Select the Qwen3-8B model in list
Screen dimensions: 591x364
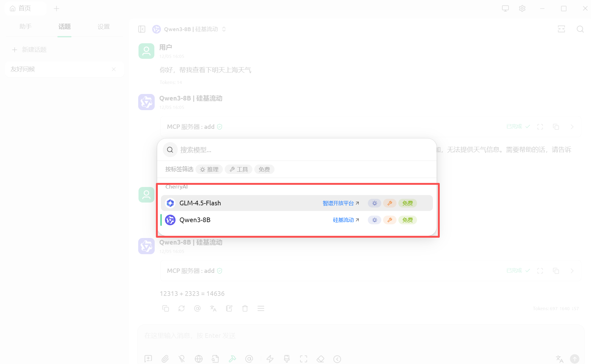pos(297,220)
